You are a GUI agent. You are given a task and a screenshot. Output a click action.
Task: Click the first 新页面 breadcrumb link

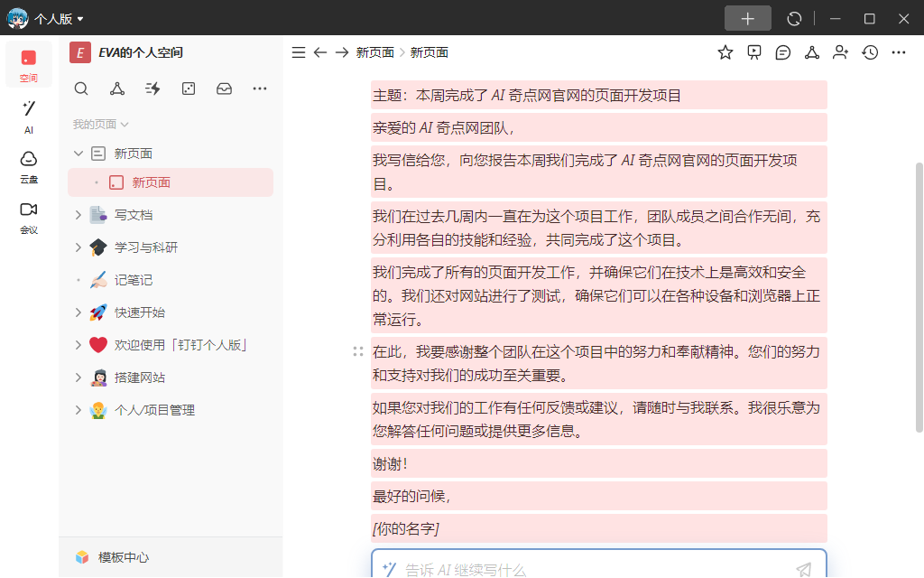374,52
